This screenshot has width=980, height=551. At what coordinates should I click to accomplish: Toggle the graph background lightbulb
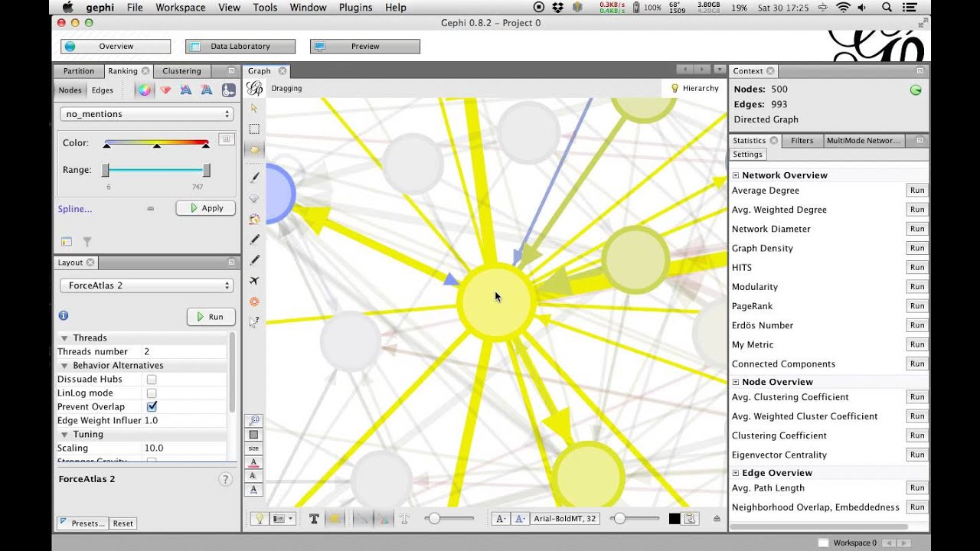[x=260, y=519]
